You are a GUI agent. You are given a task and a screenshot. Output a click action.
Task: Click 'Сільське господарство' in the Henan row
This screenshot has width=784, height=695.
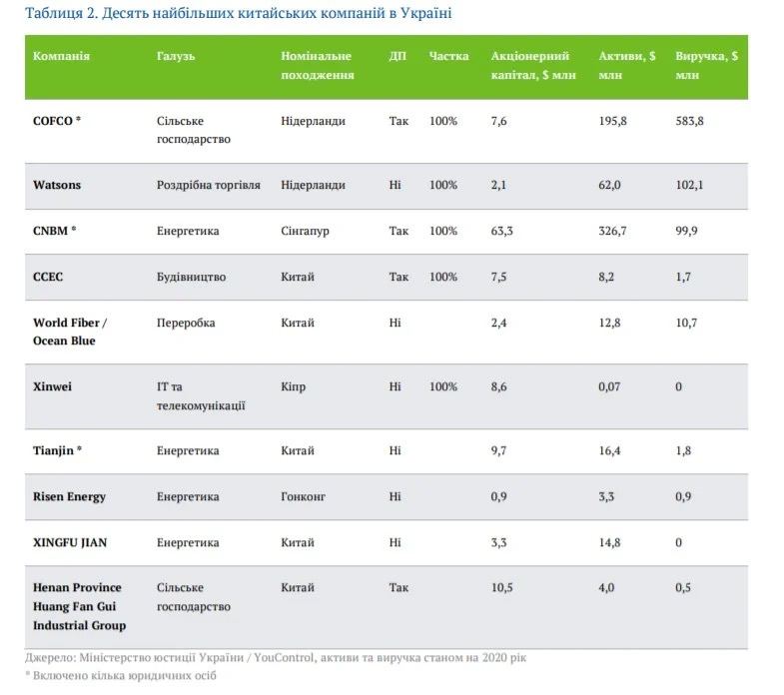[193, 597]
